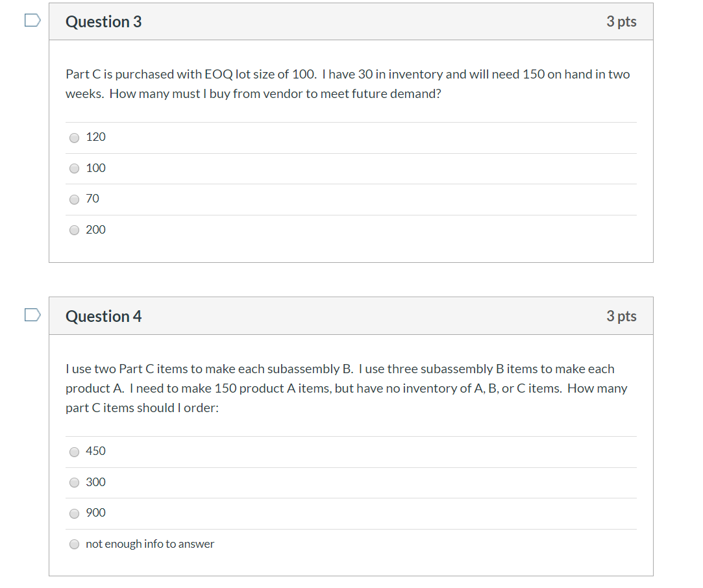Viewport: 703px width, 588px height.
Task: Click the Question 4 header title
Action: tap(103, 316)
